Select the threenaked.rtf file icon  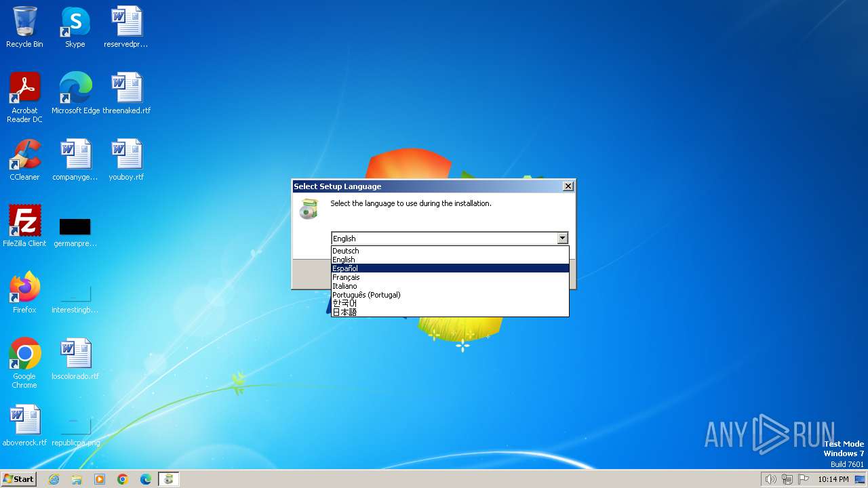pyautogui.click(x=126, y=94)
